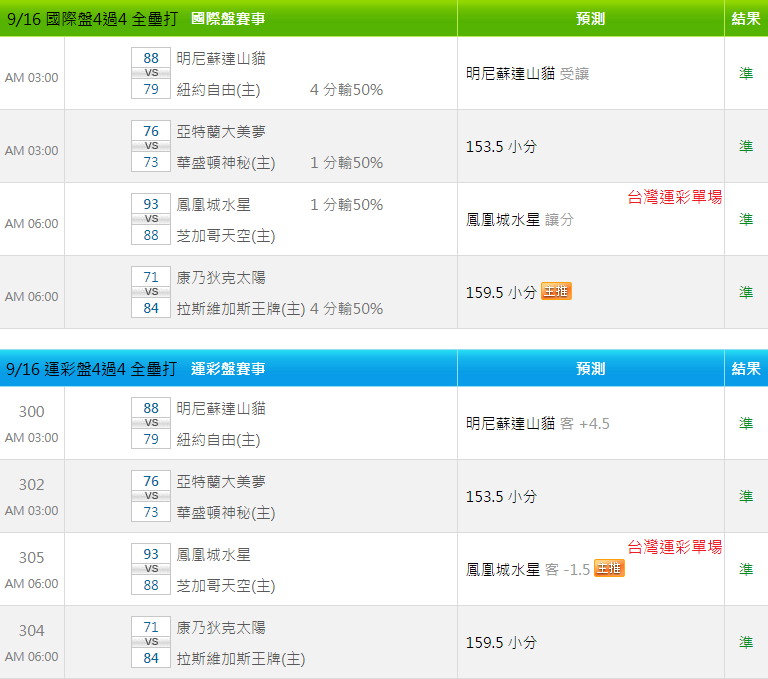Click the 準 result for 鳳凰城水星 讓分
The height and width of the screenshot is (679, 768).
point(746,219)
